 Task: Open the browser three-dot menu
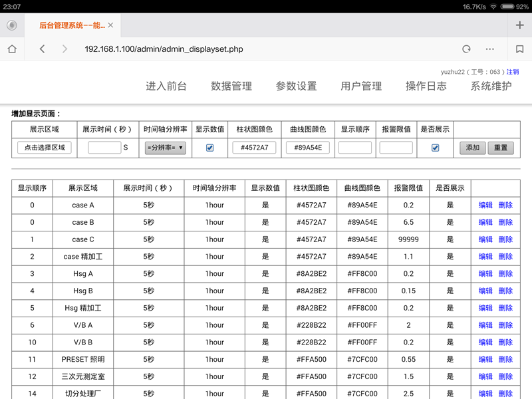[490, 49]
